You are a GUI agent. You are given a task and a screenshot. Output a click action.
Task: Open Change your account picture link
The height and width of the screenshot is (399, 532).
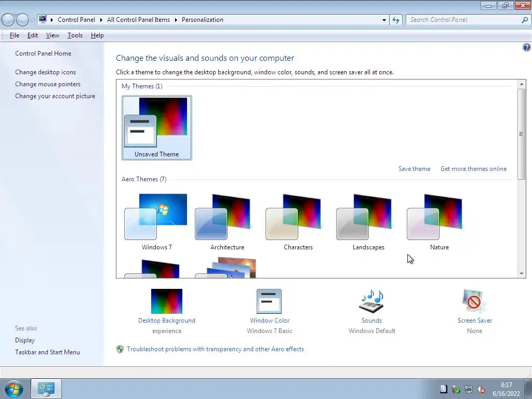pos(55,96)
